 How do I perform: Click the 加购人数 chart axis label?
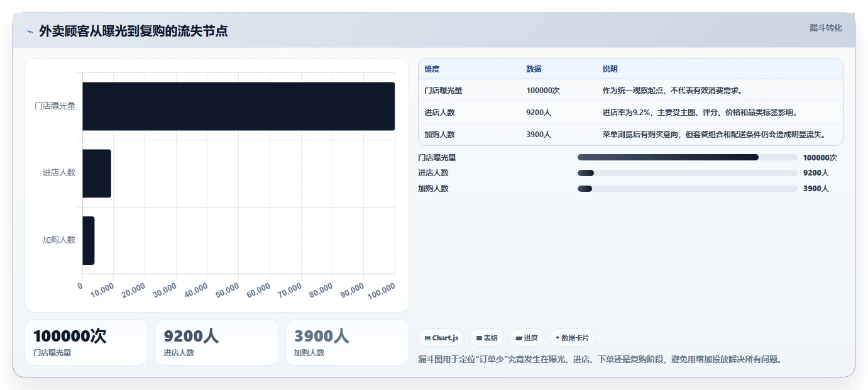[x=59, y=240]
